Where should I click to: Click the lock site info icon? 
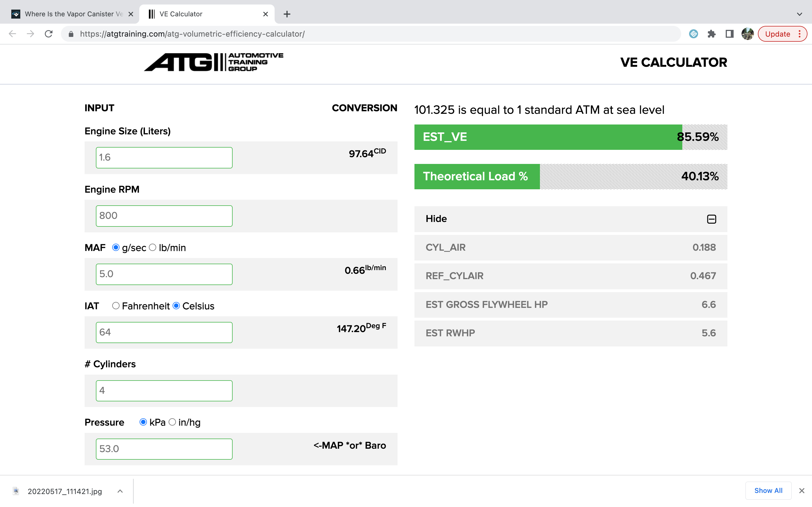point(71,34)
